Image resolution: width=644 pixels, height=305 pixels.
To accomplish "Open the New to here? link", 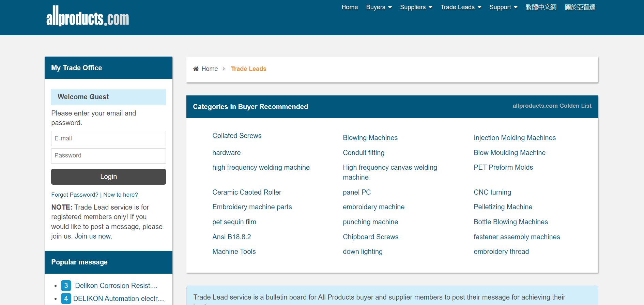I will click(121, 195).
